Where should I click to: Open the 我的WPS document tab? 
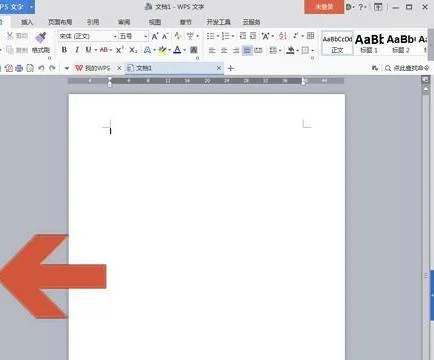pyautogui.click(x=93, y=68)
